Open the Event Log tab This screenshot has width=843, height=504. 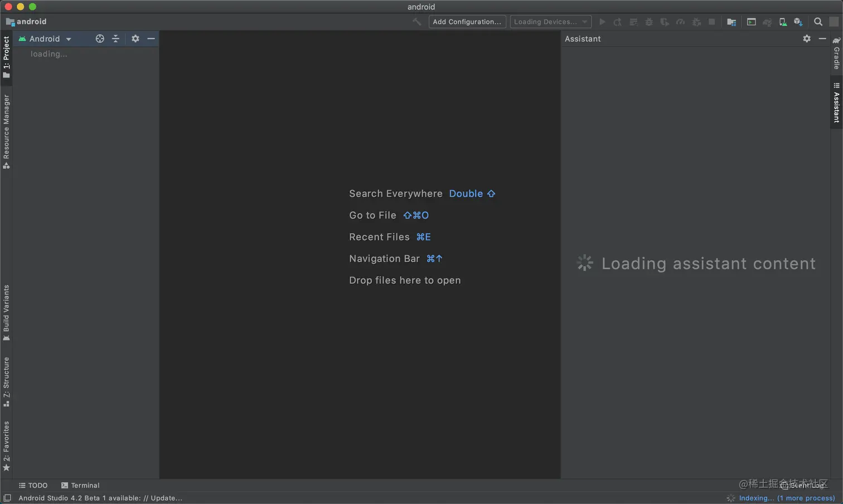802,486
